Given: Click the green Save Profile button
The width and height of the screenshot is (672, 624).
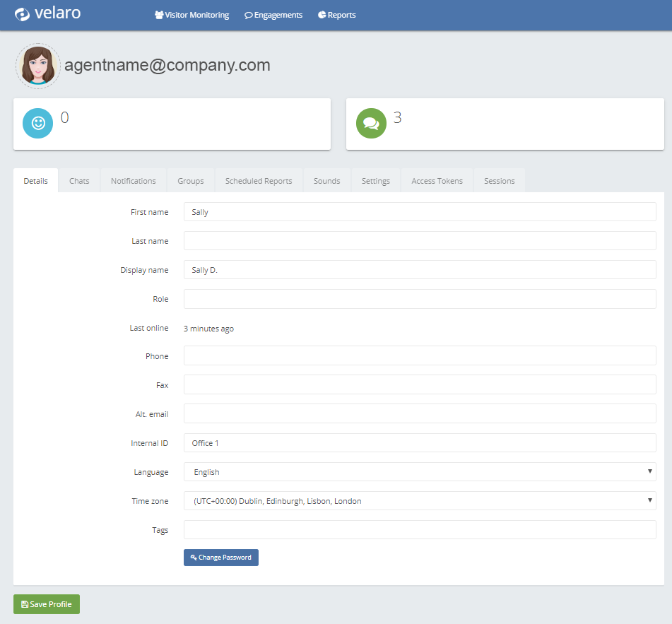Looking at the screenshot, I should click(47, 604).
